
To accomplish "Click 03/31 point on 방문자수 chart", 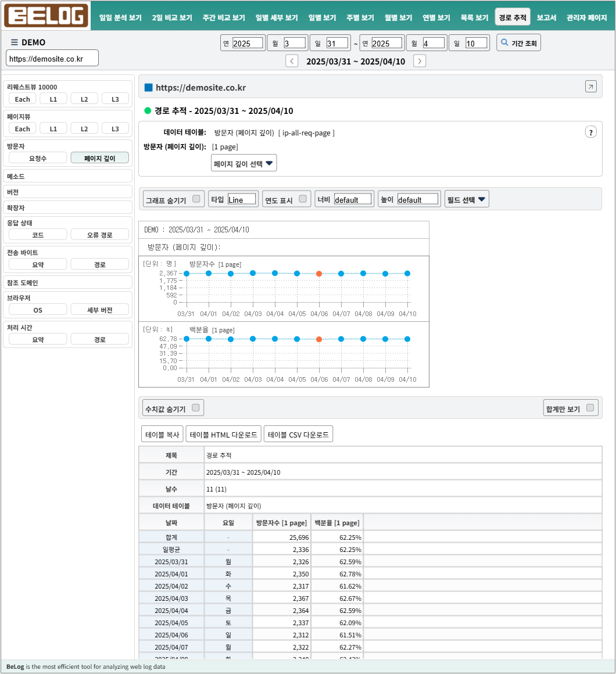I will pos(187,274).
